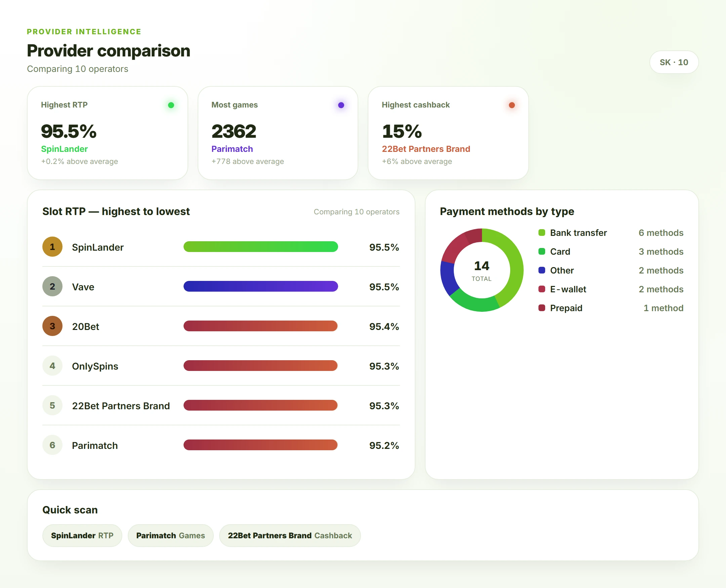
Task: Click the E-wallet legend color swatch
Action: click(x=542, y=289)
